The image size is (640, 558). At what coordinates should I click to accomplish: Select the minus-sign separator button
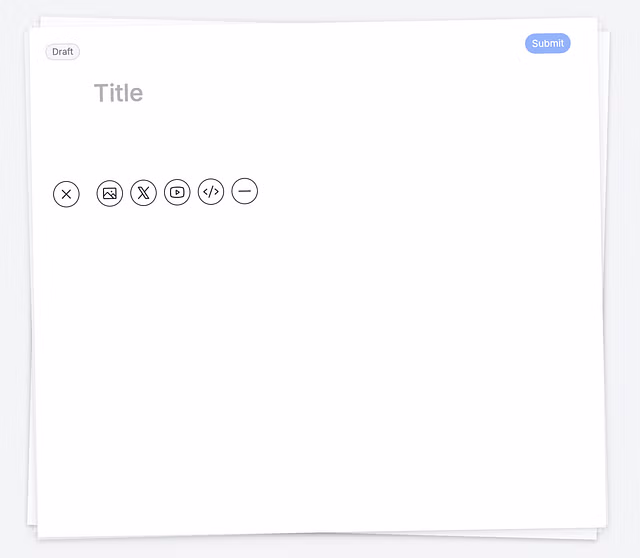pos(244,191)
